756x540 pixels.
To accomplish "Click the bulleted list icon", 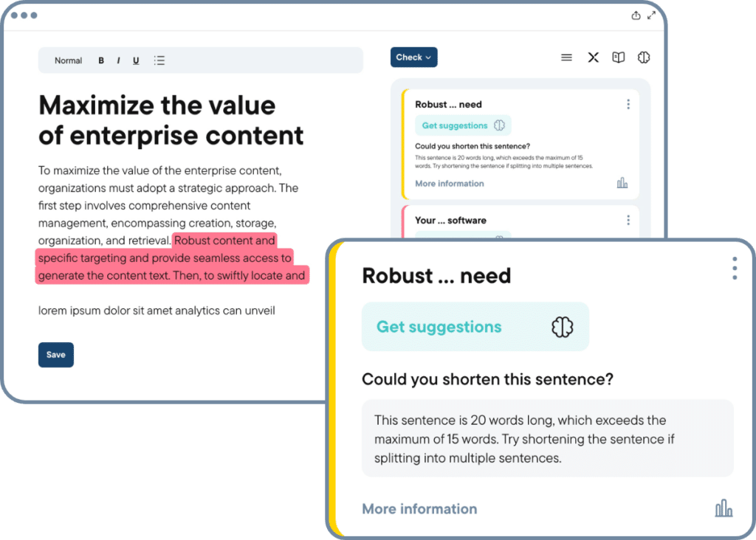I will pos(159,60).
